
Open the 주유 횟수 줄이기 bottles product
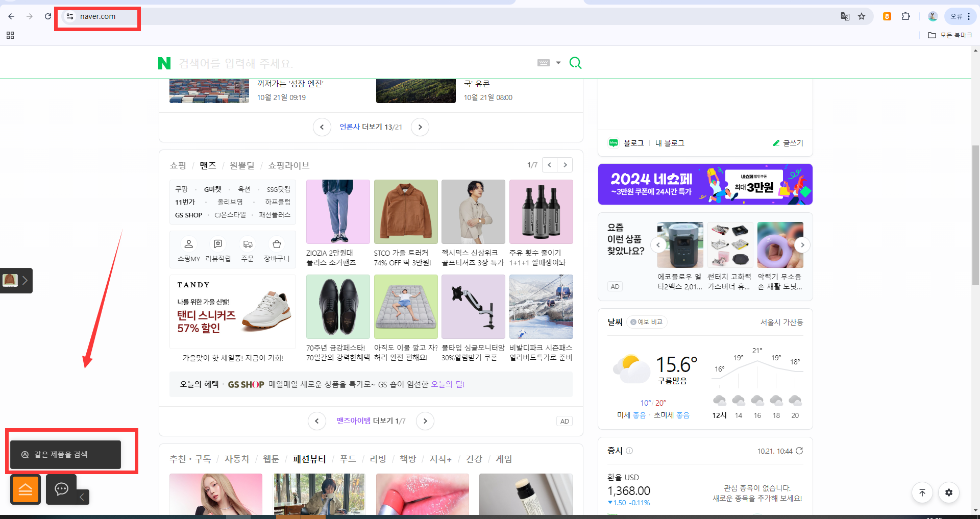[541, 211]
